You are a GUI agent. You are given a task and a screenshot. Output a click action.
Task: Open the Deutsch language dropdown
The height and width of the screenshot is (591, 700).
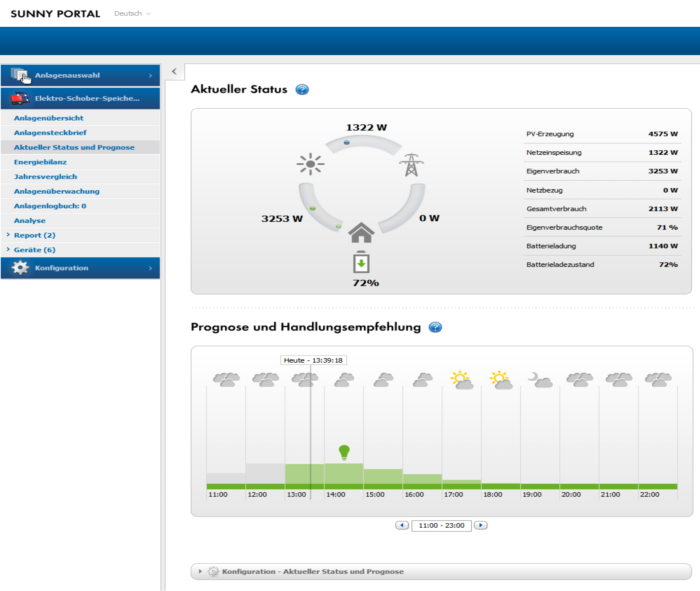click(x=132, y=14)
